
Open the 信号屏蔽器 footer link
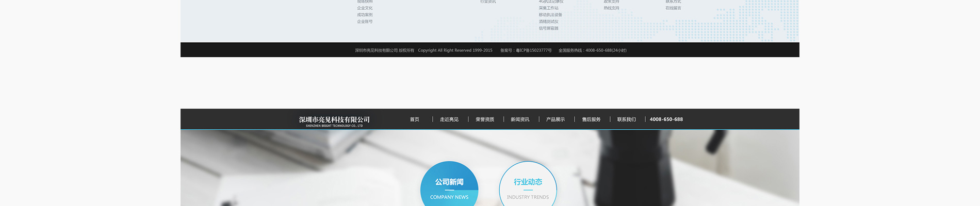click(x=548, y=28)
